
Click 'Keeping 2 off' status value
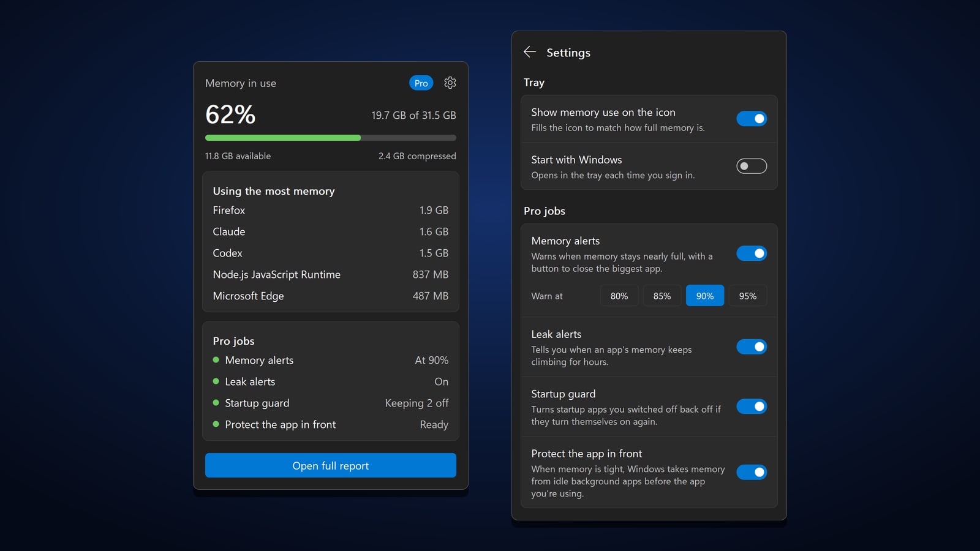[x=417, y=403]
